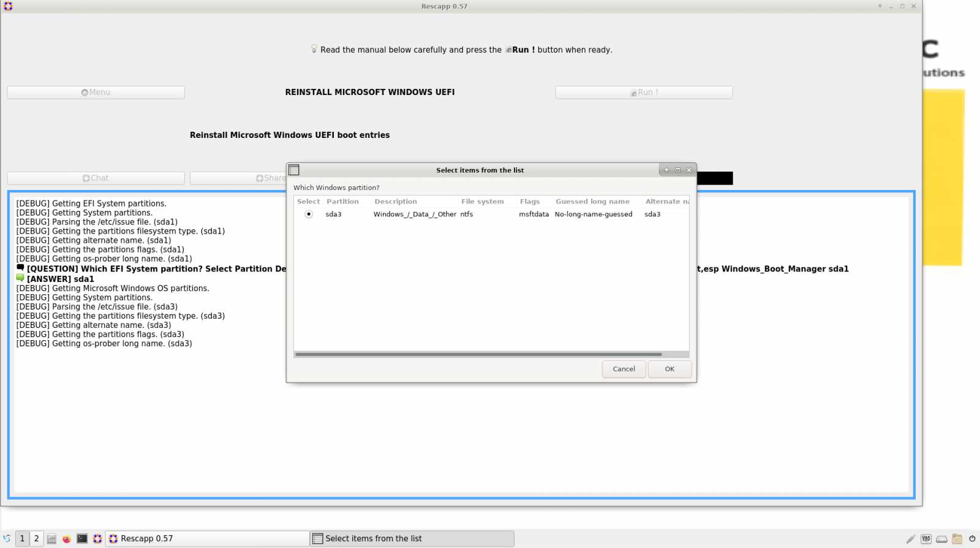Open the folder tray icon
980x548 pixels.
click(957, 539)
